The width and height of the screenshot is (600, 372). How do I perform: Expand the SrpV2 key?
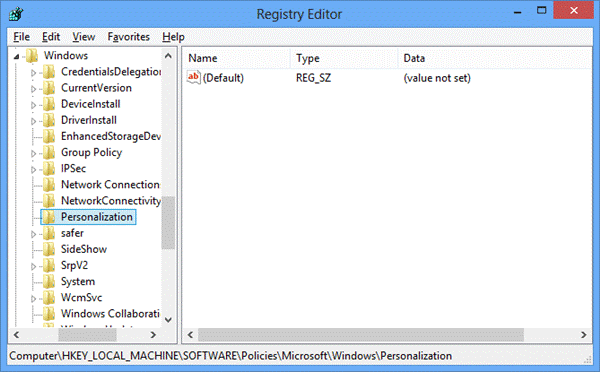coord(33,266)
